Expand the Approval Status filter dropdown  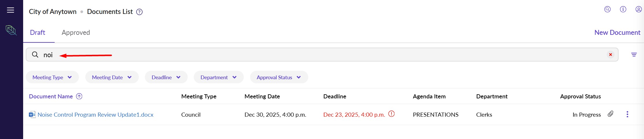[x=279, y=77]
